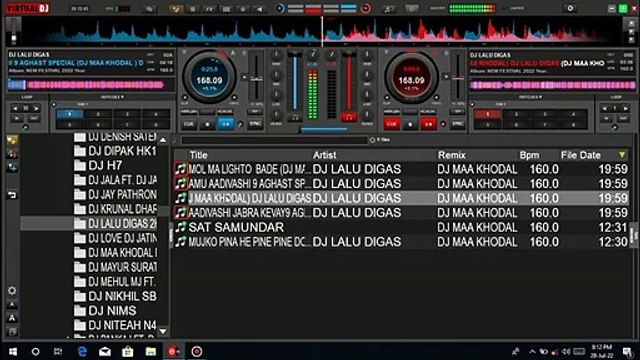Select track MUJKO PINA HE PINE
640x360 pixels.
pyautogui.click(x=401, y=242)
